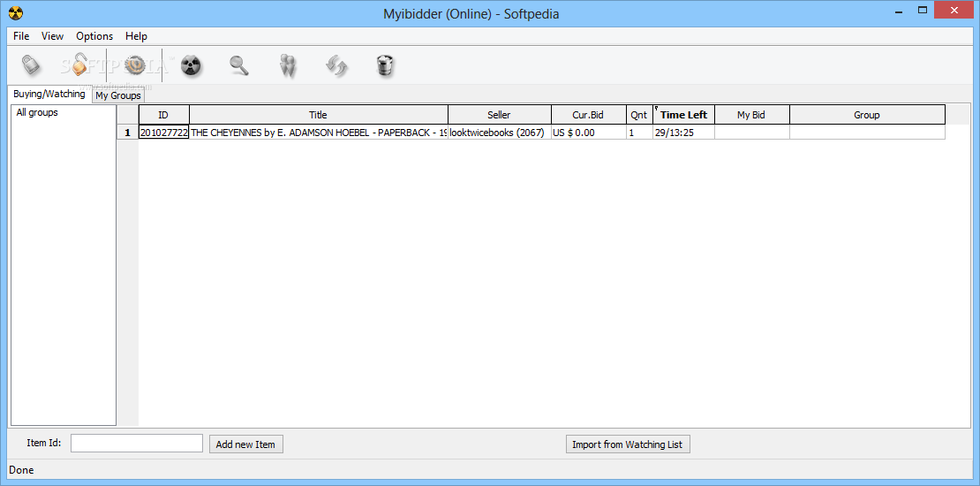Screen dimensions: 980x486
Task: Sort by the ID column header
Action: (163, 115)
